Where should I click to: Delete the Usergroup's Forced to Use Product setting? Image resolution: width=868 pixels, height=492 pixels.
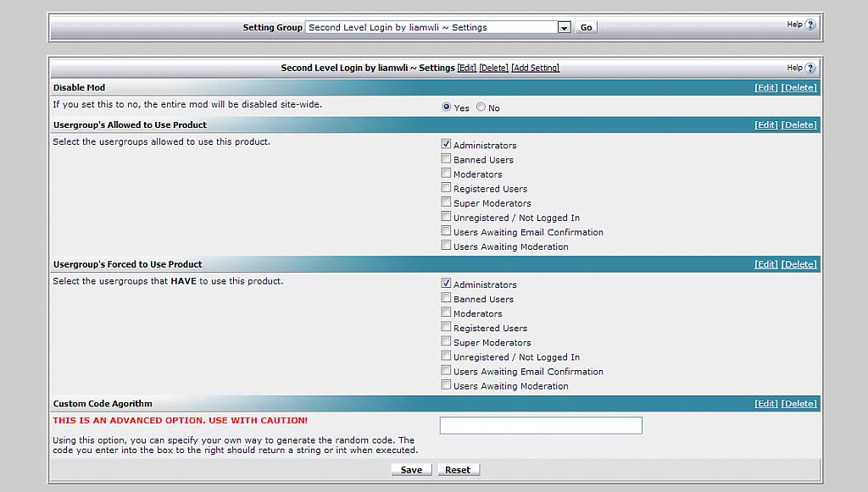point(798,264)
